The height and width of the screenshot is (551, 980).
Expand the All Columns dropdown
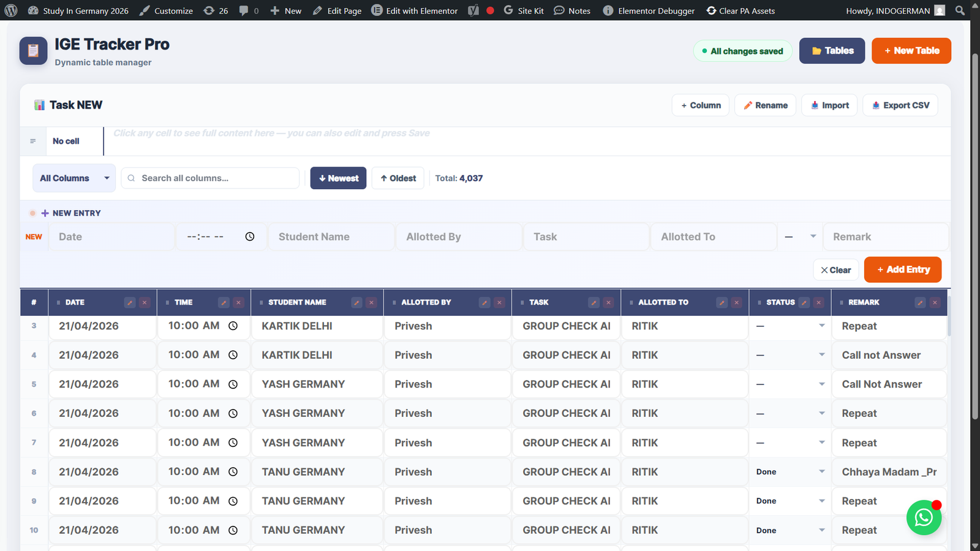point(73,178)
